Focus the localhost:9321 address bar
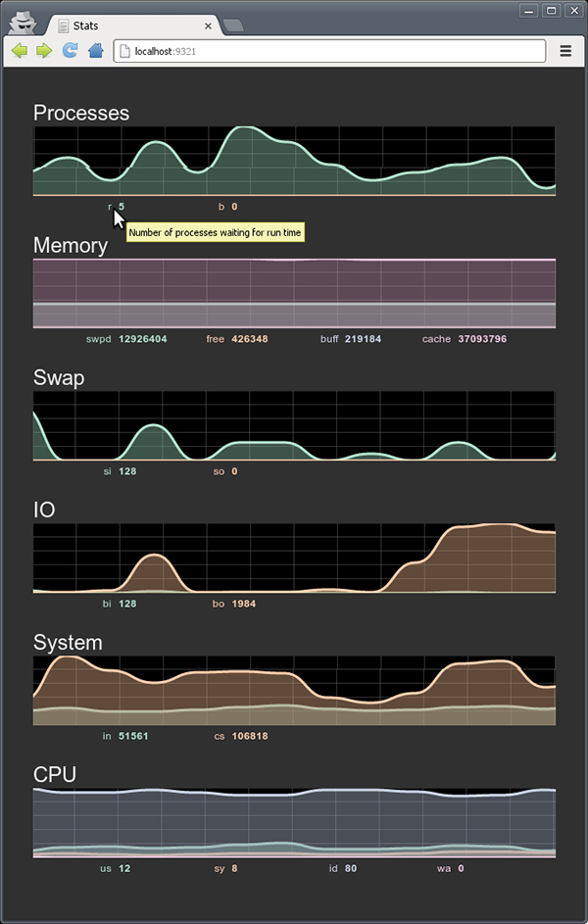588x924 pixels. pyautogui.click(x=329, y=51)
